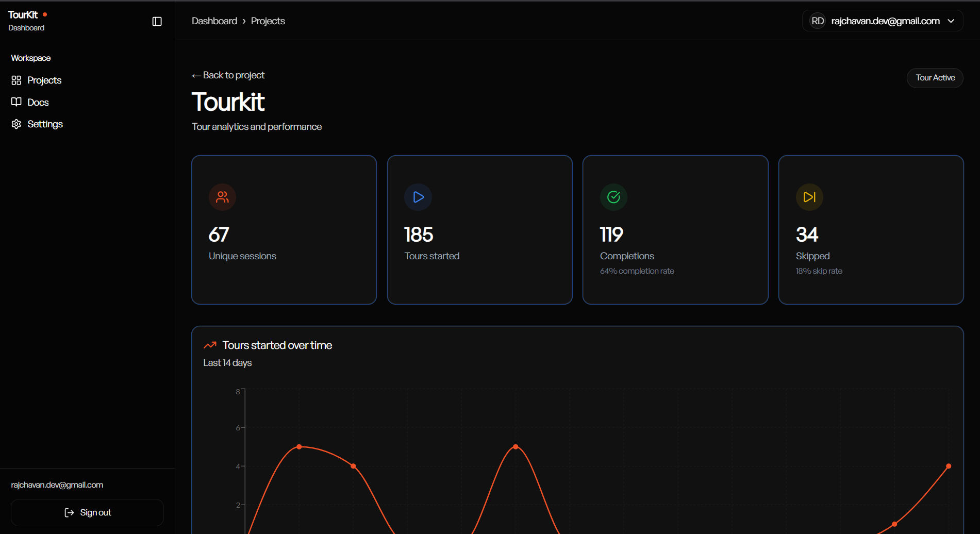Click the Unique sessions users icon
The image size is (980, 534).
click(x=222, y=197)
